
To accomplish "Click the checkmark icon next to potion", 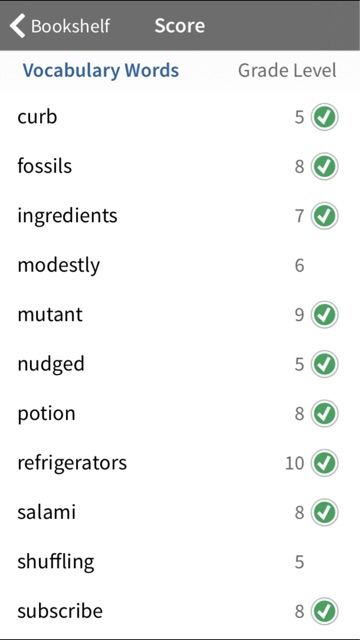I will pos(324,413).
